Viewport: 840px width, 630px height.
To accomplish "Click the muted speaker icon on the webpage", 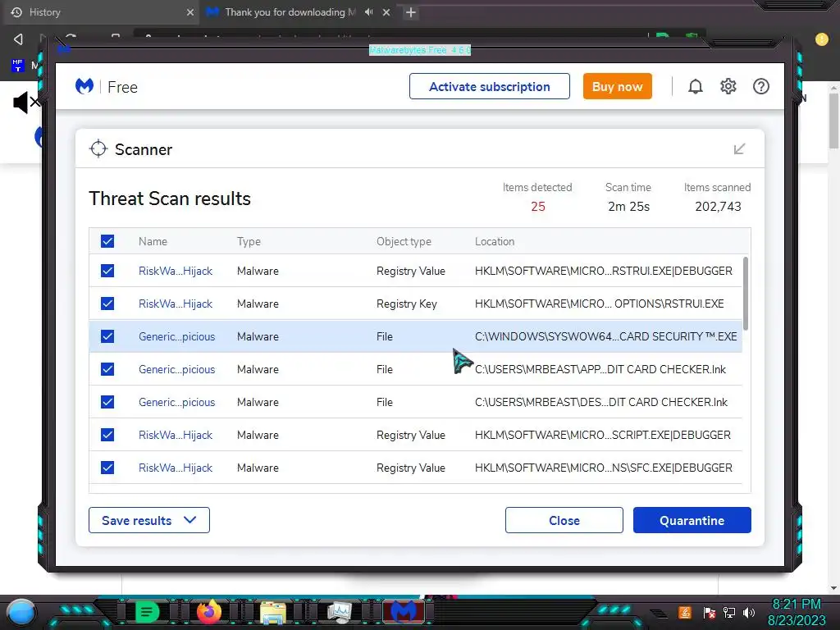I will click(25, 102).
